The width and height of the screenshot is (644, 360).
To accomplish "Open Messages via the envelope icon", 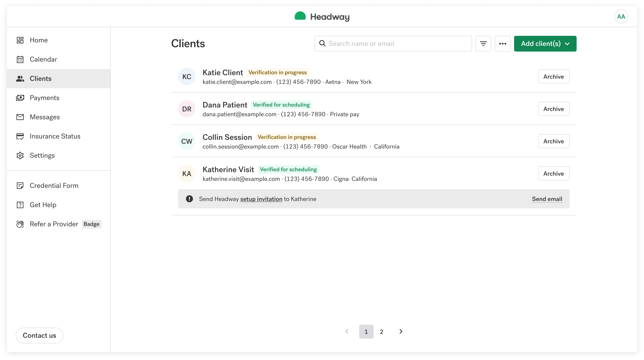I will click(x=20, y=117).
